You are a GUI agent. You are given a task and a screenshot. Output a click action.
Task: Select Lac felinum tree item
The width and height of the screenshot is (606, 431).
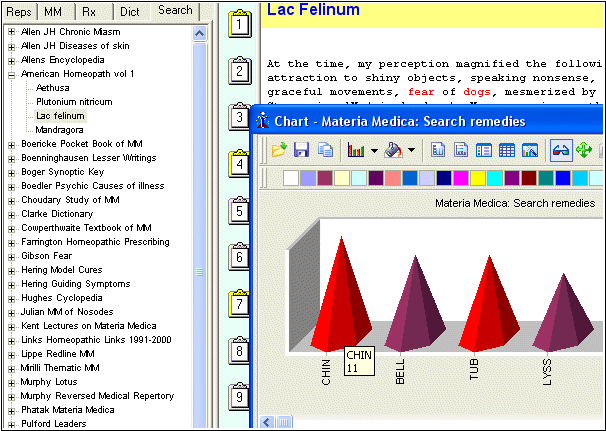coord(60,116)
